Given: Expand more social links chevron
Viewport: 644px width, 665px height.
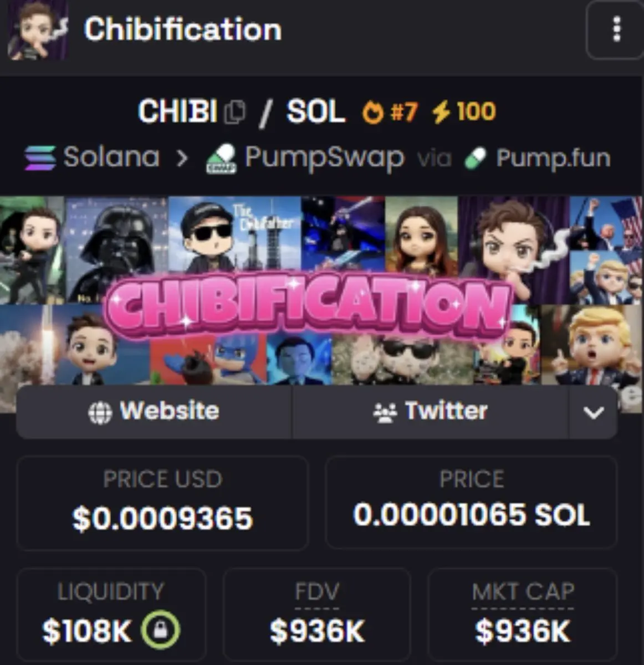Looking at the screenshot, I should click(593, 412).
